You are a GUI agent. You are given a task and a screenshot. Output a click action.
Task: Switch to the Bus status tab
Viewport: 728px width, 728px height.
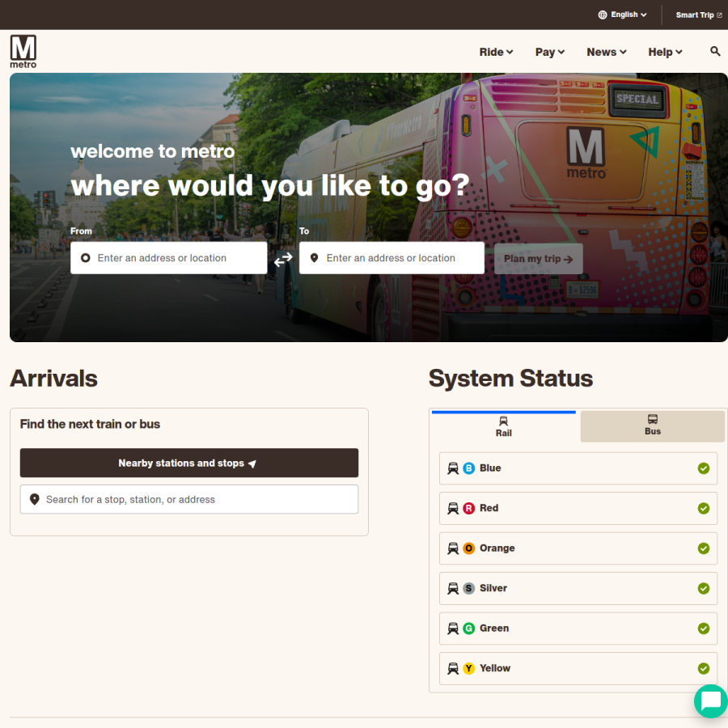[x=652, y=426]
